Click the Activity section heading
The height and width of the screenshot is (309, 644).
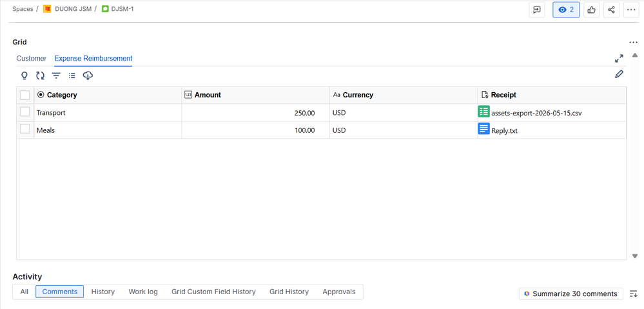[x=27, y=277]
